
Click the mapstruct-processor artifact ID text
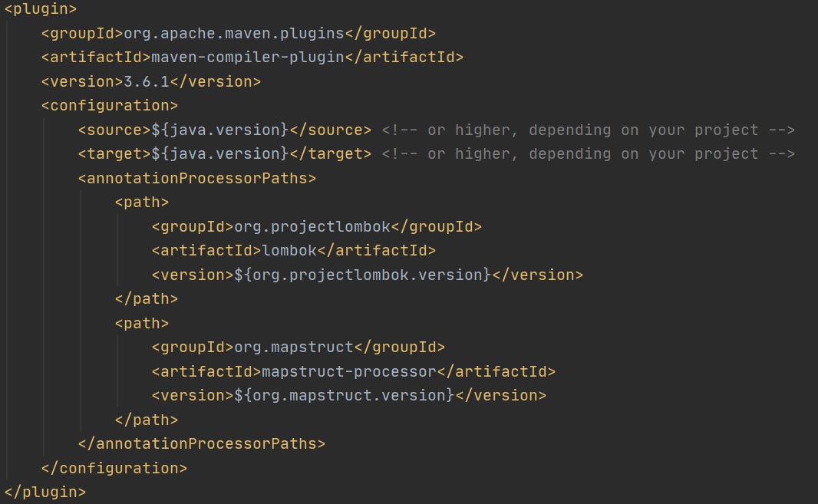pyautogui.click(x=349, y=371)
